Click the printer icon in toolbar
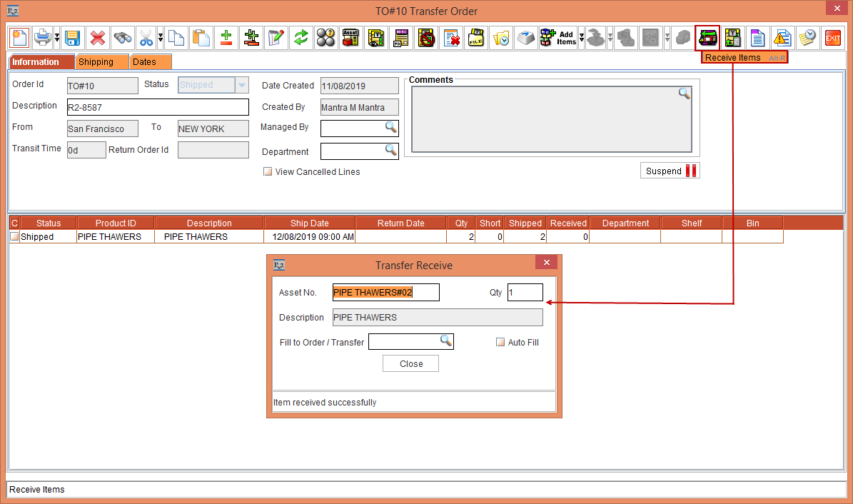The image size is (853, 504). click(42, 37)
